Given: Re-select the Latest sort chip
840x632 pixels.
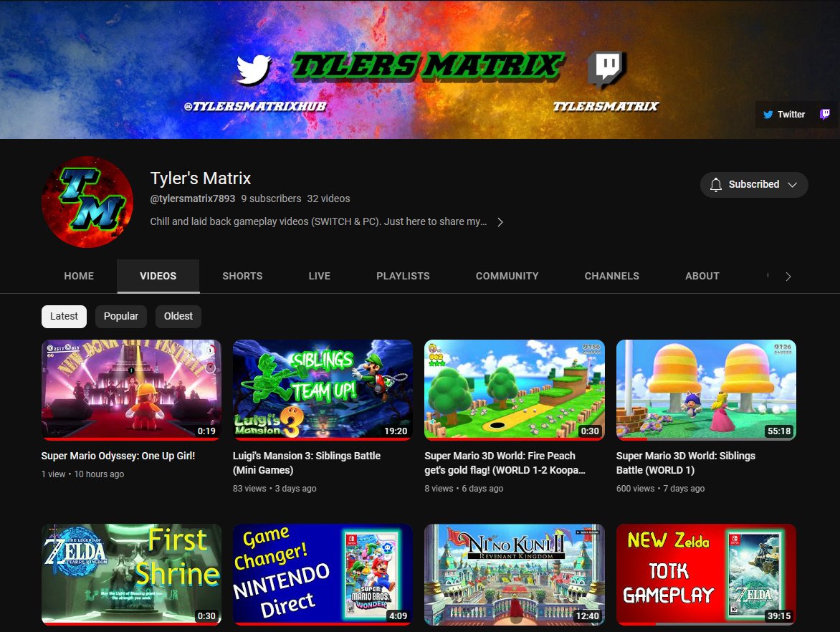Looking at the screenshot, I should [x=63, y=316].
